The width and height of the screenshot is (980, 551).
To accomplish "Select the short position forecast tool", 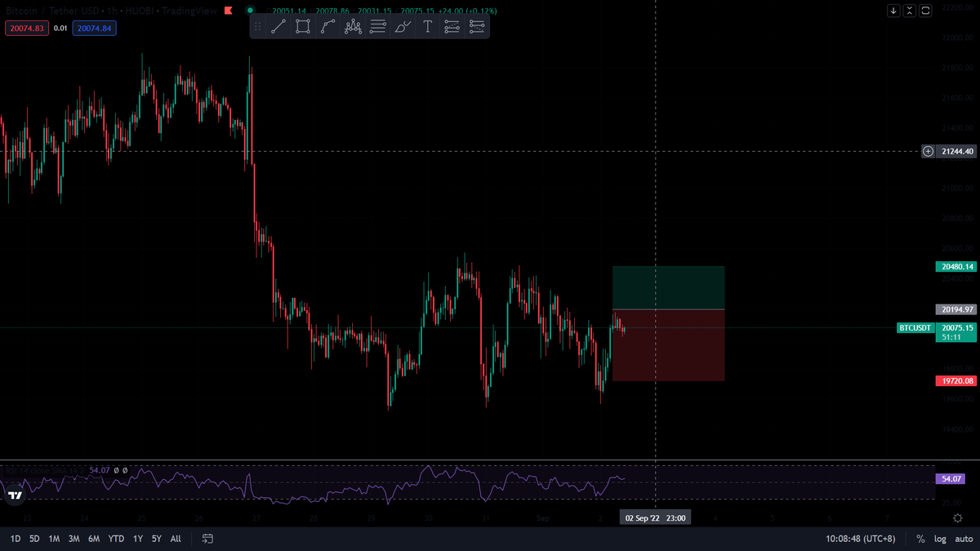I will click(478, 26).
